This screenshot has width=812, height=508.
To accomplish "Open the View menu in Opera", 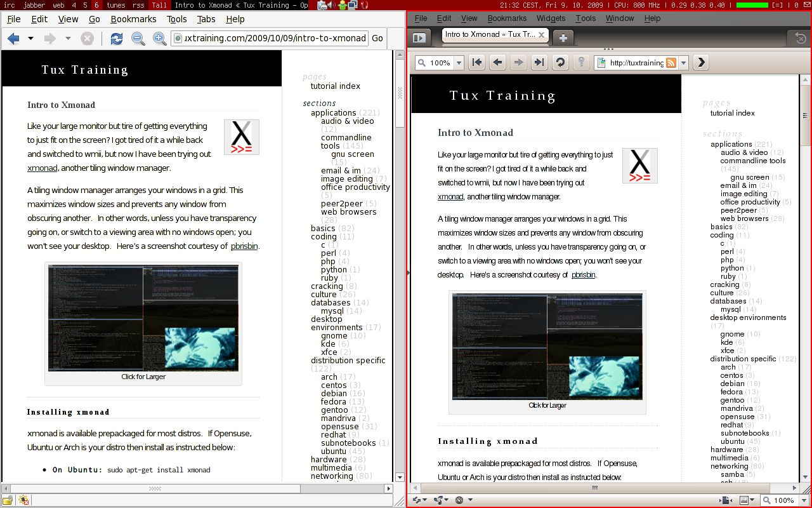I will point(469,18).
